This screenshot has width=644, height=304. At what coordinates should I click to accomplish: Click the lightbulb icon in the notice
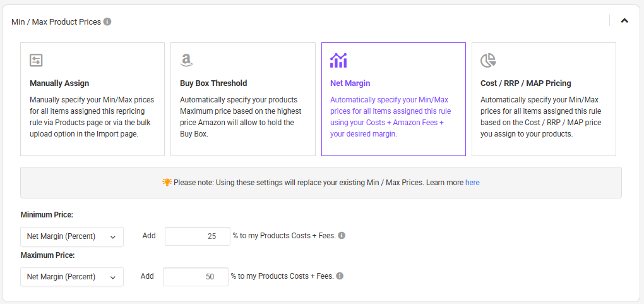coord(167,182)
